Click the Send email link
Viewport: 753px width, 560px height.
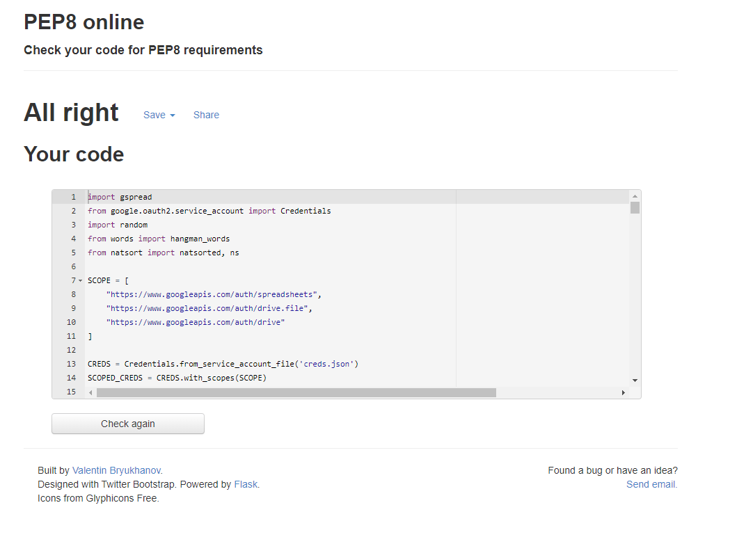coord(651,484)
